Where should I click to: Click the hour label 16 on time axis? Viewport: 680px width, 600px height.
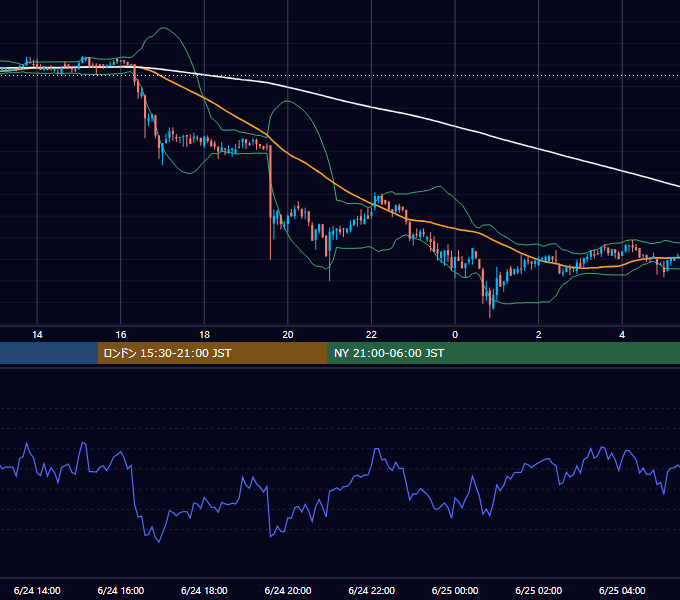tap(121, 335)
